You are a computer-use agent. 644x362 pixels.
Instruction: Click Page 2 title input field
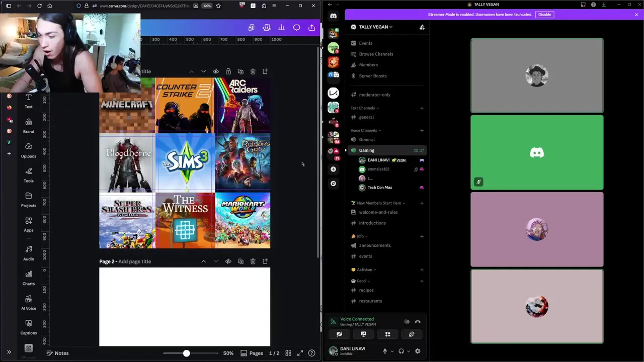[134, 261]
